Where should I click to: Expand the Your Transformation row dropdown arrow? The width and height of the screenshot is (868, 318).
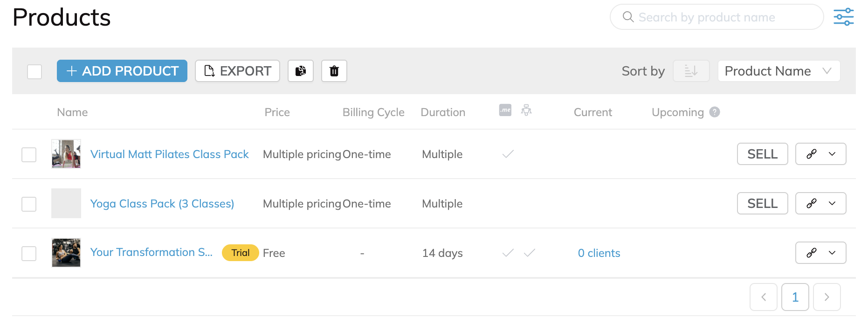coord(832,253)
